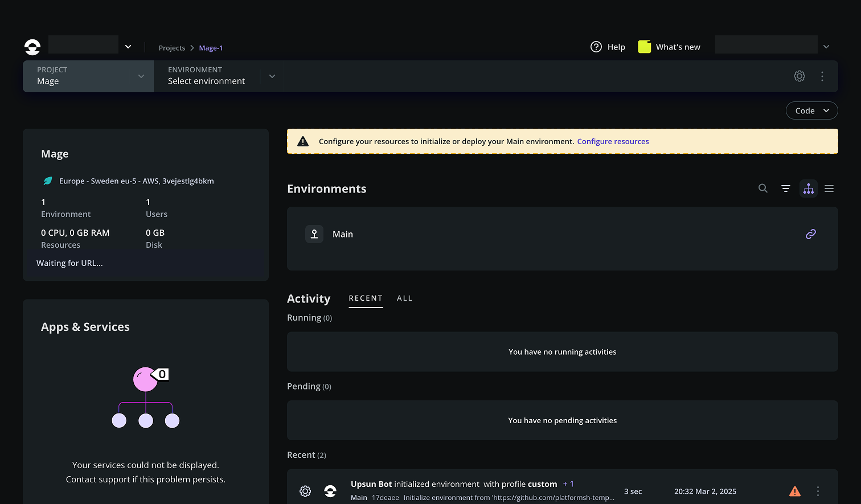Open the activity row more options menu
Viewport: 861px width, 504px height.
pos(818,491)
